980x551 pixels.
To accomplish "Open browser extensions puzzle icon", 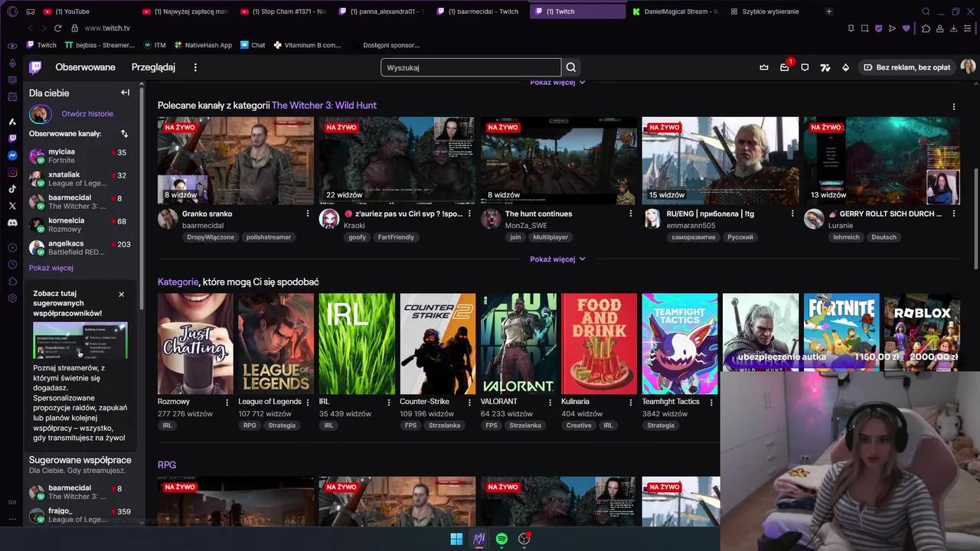I will pos(926,28).
